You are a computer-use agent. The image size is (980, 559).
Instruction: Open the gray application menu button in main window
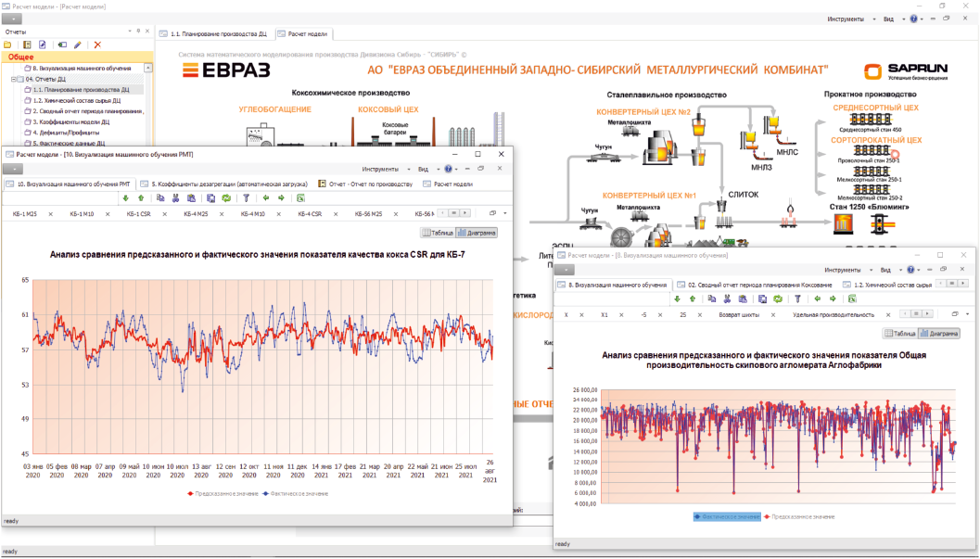point(12,19)
